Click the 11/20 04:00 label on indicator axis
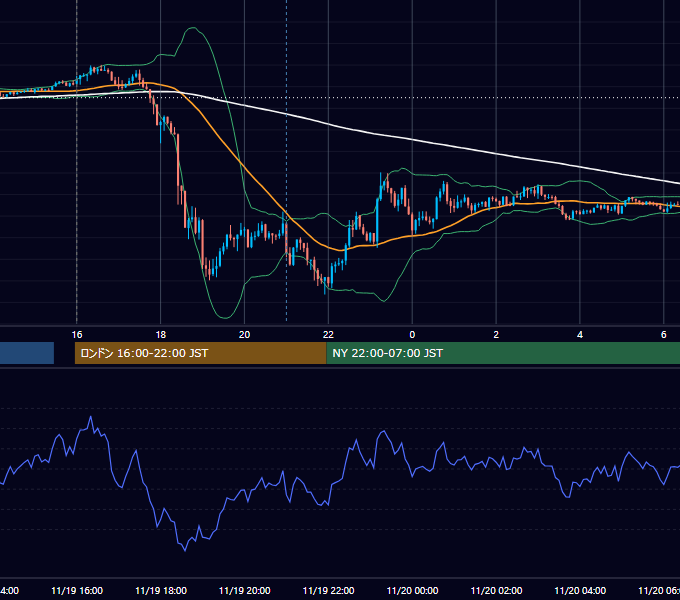 (x=580, y=590)
